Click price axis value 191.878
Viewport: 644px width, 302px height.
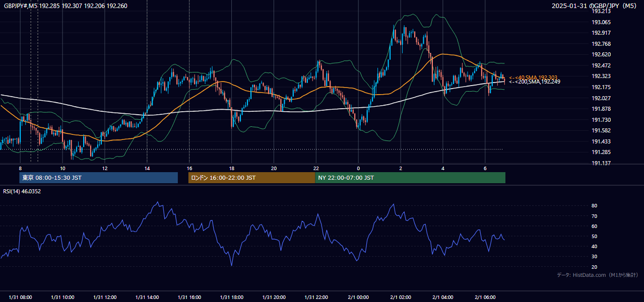pos(601,109)
